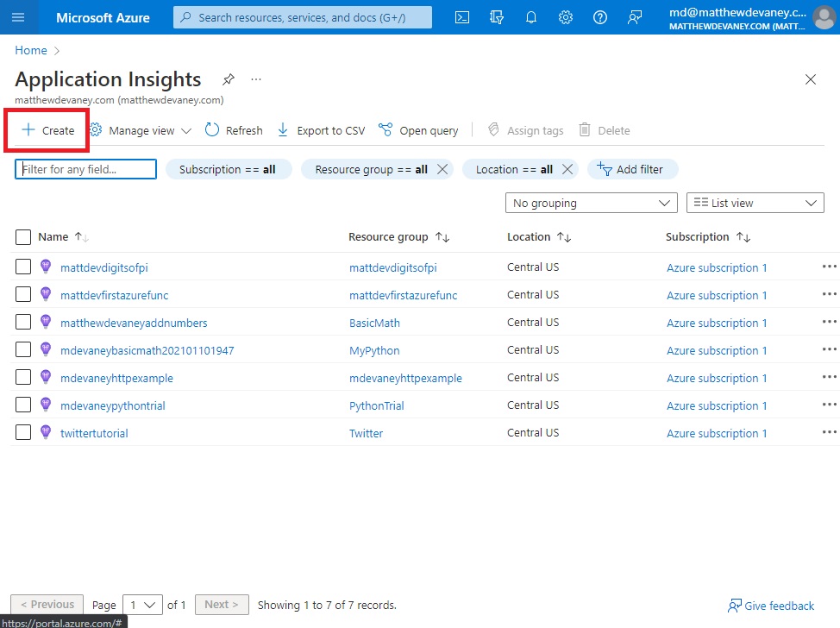Open Azure Cloud Shell from top bar
840x628 pixels.
(461, 17)
